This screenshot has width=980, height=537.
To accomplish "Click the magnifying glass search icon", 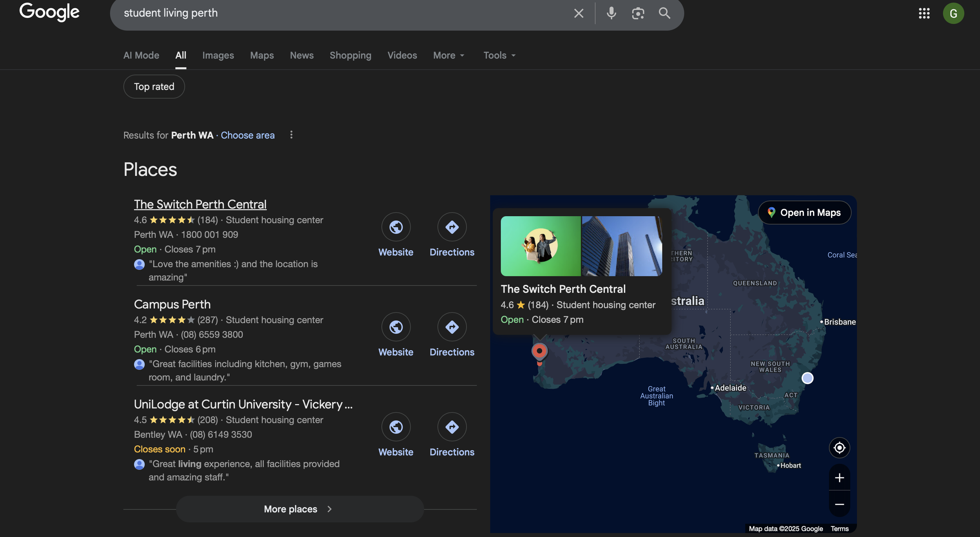I will 664,13.
